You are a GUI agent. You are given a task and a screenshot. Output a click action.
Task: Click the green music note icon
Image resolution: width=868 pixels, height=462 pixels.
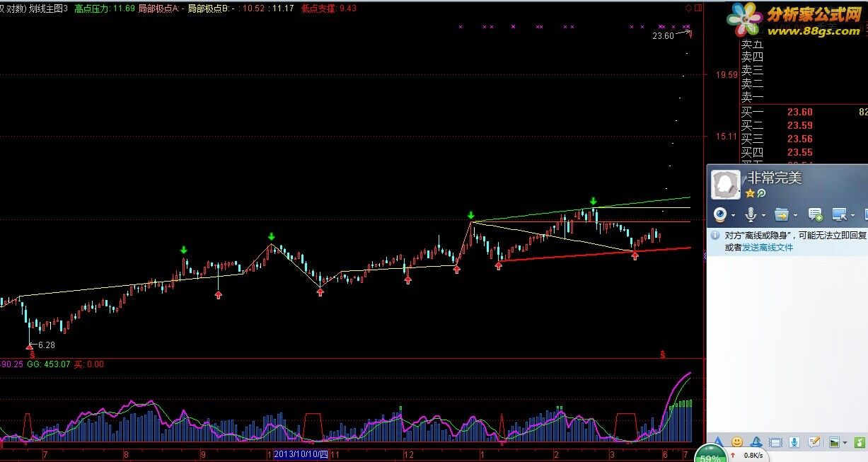[x=860, y=442]
